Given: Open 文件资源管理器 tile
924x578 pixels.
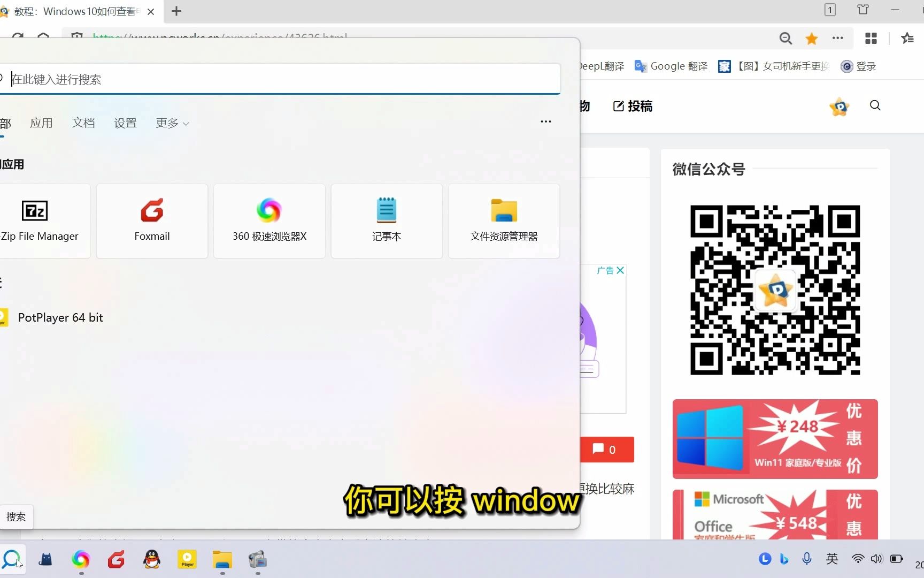Looking at the screenshot, I should (x=504, y=221).
